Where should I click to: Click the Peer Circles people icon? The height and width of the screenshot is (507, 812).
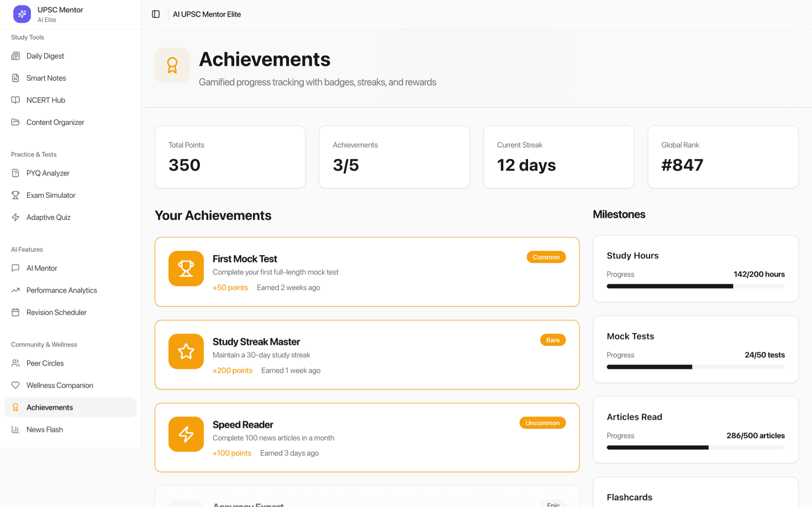pos(15,363)
